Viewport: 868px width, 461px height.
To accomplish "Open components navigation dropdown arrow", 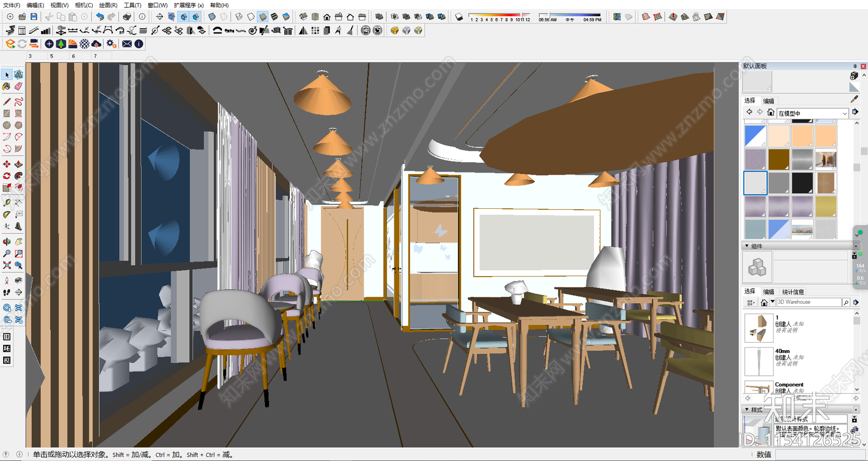I will (773, 302).
